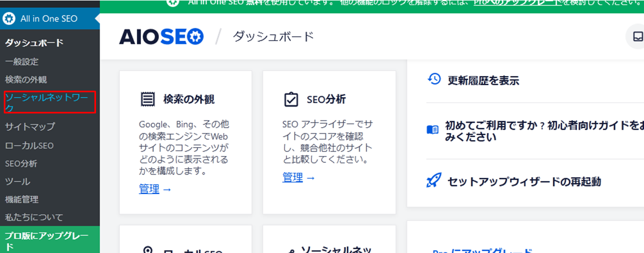The image size is (644, 253).
Task: Click 検索の外観 card heading
Action: [x=189, y=99]
